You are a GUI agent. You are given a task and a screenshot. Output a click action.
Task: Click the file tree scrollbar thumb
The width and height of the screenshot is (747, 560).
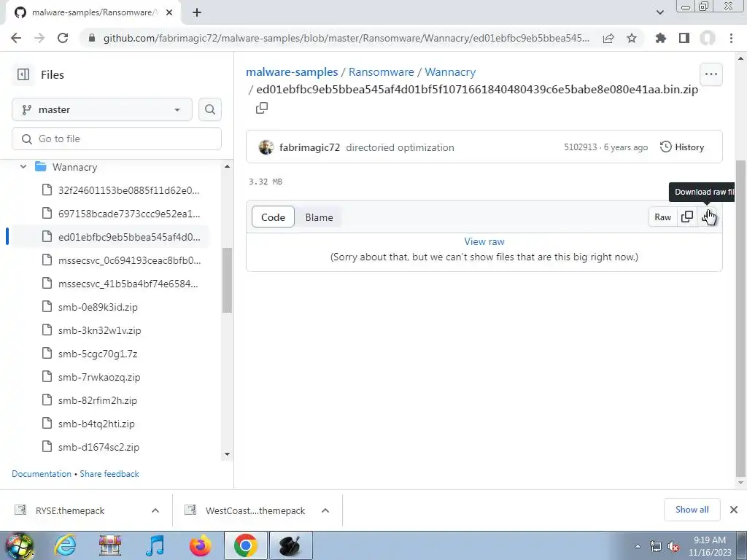click(x=228, y=280)
